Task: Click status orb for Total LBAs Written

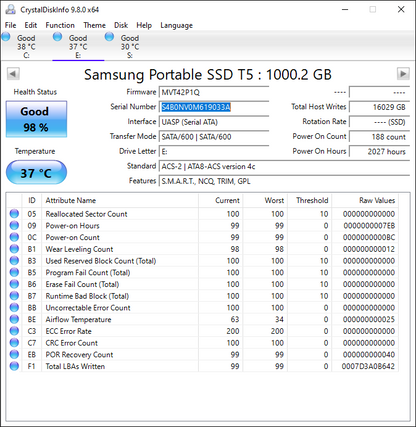Action: pyautogui.click(x=14, y=366)
